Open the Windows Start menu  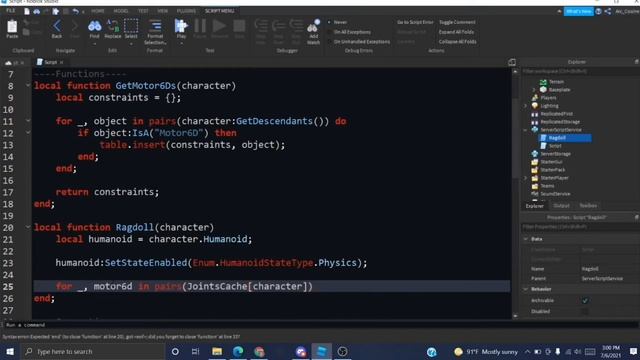tap(10, 351)
